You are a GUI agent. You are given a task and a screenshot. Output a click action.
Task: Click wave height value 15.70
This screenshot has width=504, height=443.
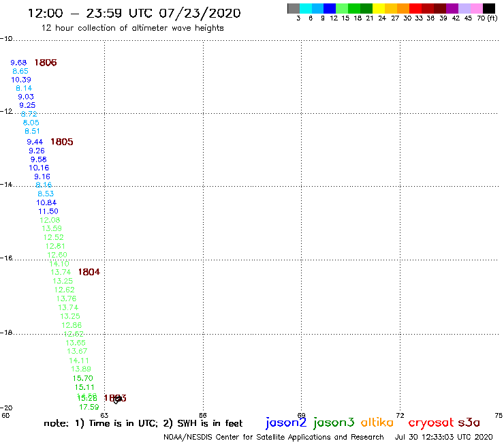83,378
